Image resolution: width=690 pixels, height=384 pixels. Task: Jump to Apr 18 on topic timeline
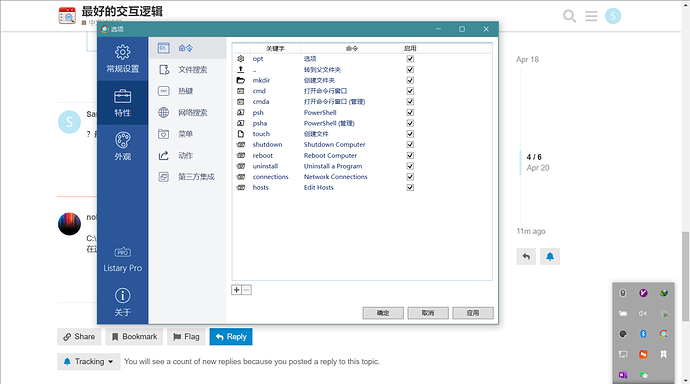point(527,59)
